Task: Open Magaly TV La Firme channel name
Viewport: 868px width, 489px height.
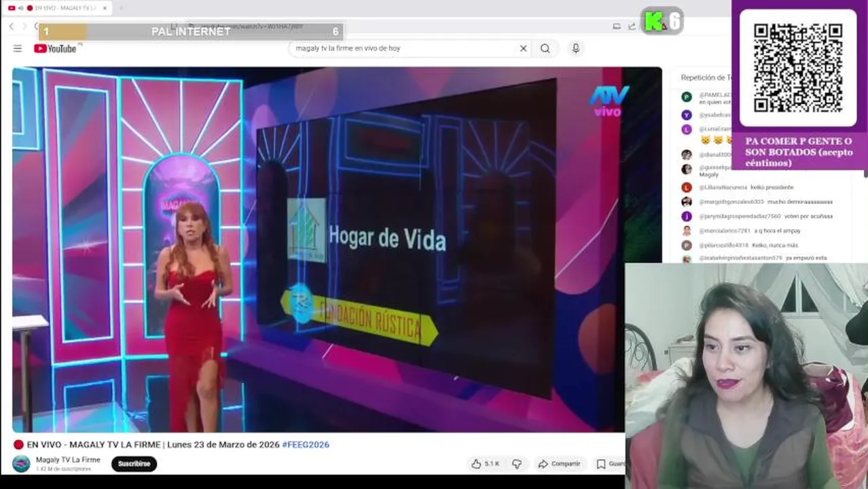Action: [x=68, y=460]
